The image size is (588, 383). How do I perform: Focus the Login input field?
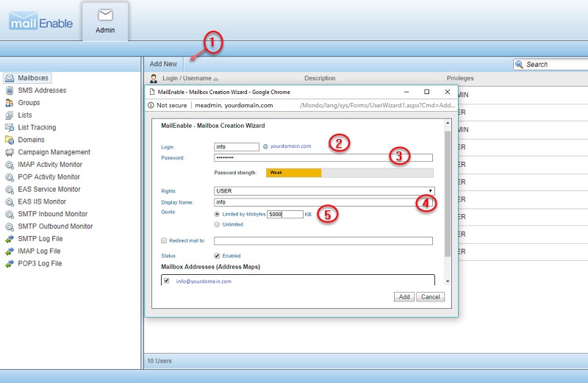pos(236,147)
